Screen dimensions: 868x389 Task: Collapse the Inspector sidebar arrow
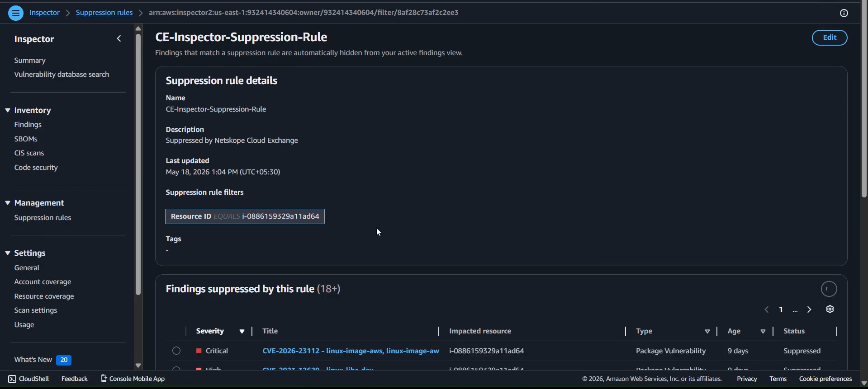[x=119, y=39]
